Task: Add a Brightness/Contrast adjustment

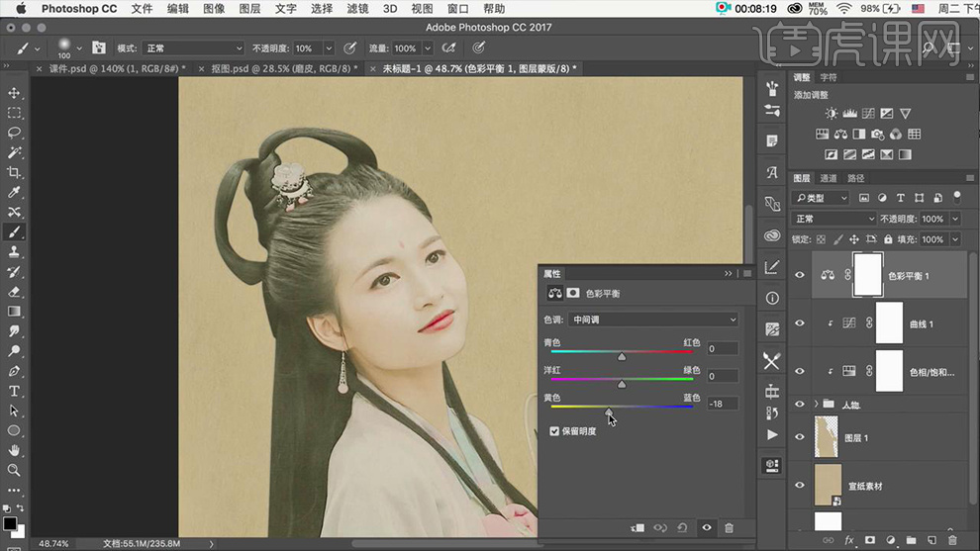Action: (x=831, y=113)
